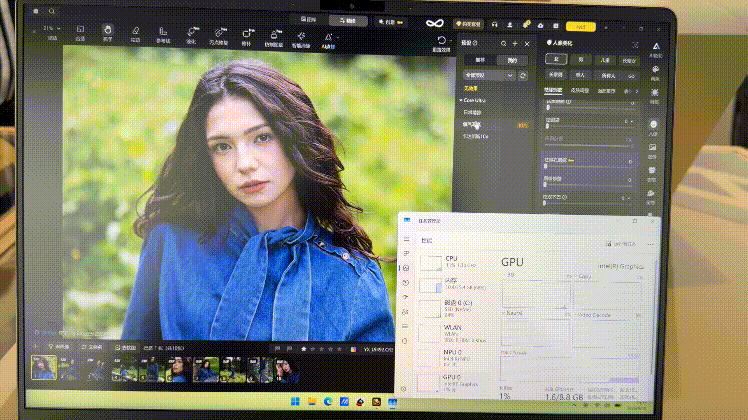Toggle the flag icon in filmstrip bar
Viewport: 748px width, 420px height.
point(278,349)
